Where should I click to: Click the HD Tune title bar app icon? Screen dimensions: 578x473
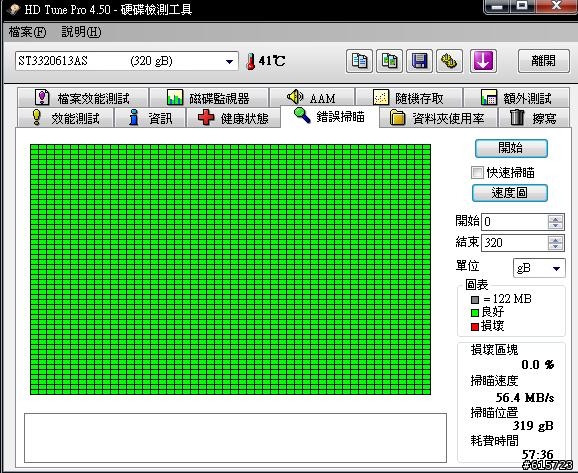tap(13, 9)
